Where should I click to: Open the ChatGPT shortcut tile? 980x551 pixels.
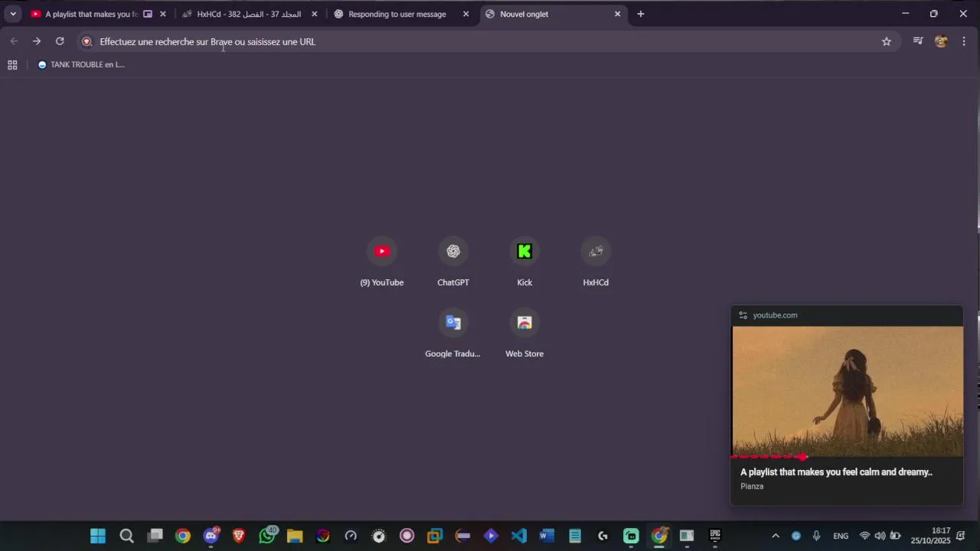pos(453,262)
